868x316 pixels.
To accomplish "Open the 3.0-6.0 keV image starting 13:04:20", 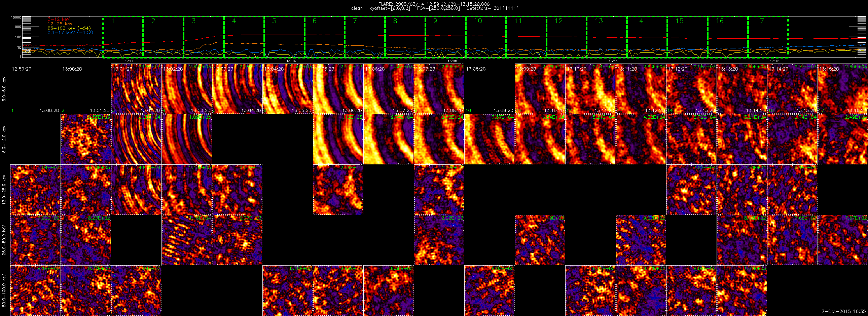I will (288, 89).
